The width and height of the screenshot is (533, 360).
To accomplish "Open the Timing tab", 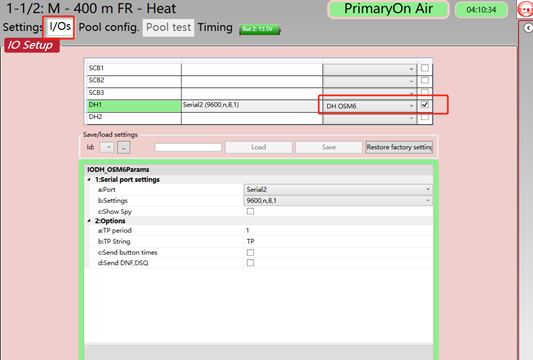I will 215,27.
